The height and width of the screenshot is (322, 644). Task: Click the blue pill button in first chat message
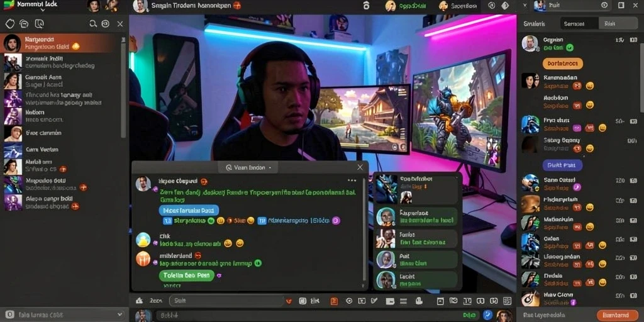tap(189, 210)
